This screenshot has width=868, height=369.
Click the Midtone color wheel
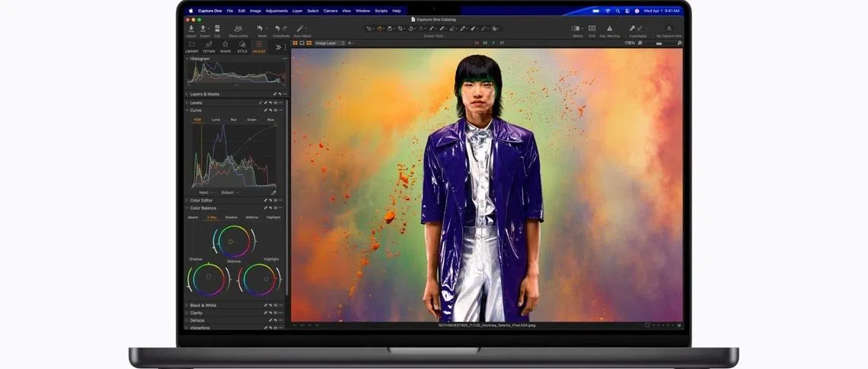coord(235,241)
